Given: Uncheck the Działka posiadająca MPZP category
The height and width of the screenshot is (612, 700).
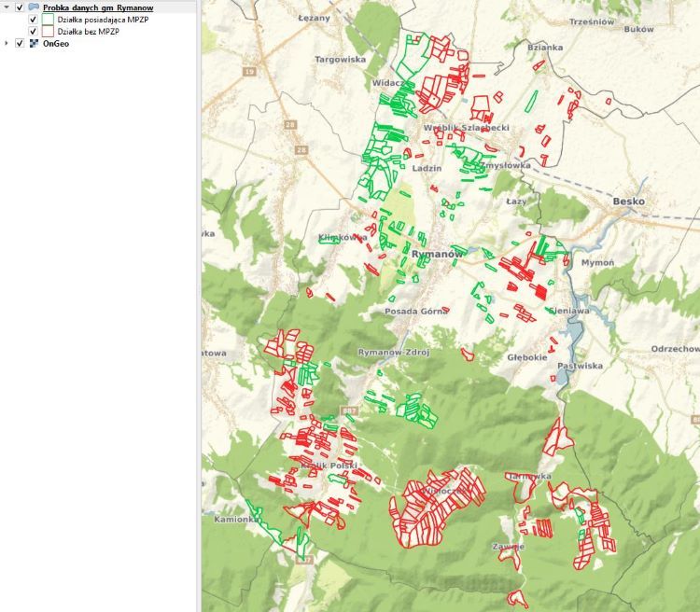Looking at the screenshot, I should point(33,19).
